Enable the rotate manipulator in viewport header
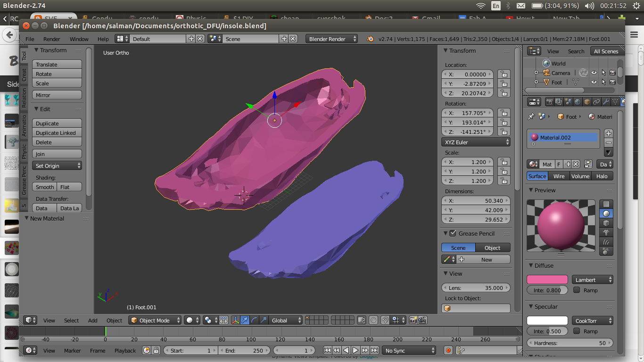The height and width of the screenshot is (362, 644). click(255, 320)
